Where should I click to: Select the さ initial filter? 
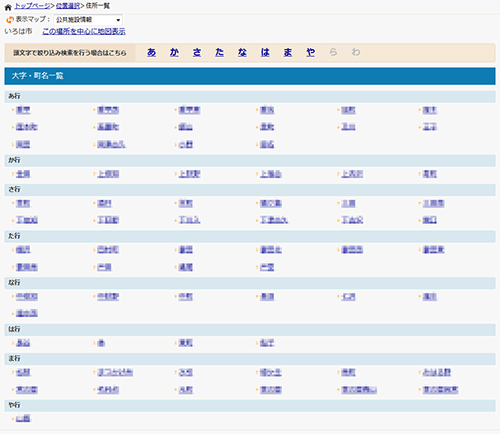(x=197, y=52)
